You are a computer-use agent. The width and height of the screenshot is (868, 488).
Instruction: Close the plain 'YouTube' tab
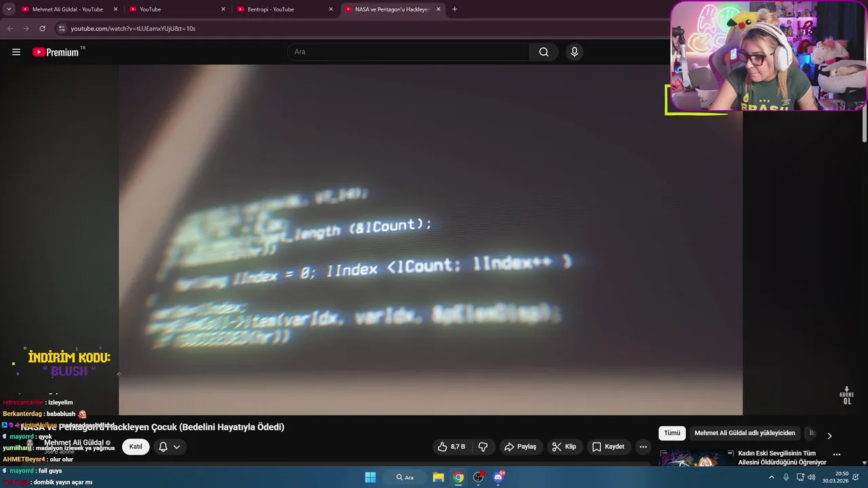point(223,9)
